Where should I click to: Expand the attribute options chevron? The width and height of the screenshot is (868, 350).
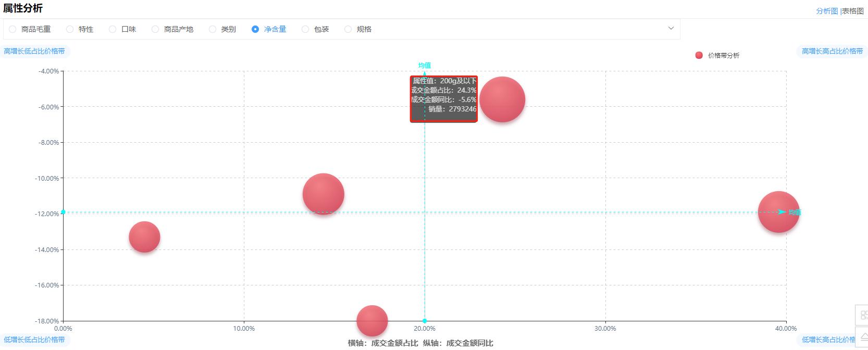(x=671, y=28)
